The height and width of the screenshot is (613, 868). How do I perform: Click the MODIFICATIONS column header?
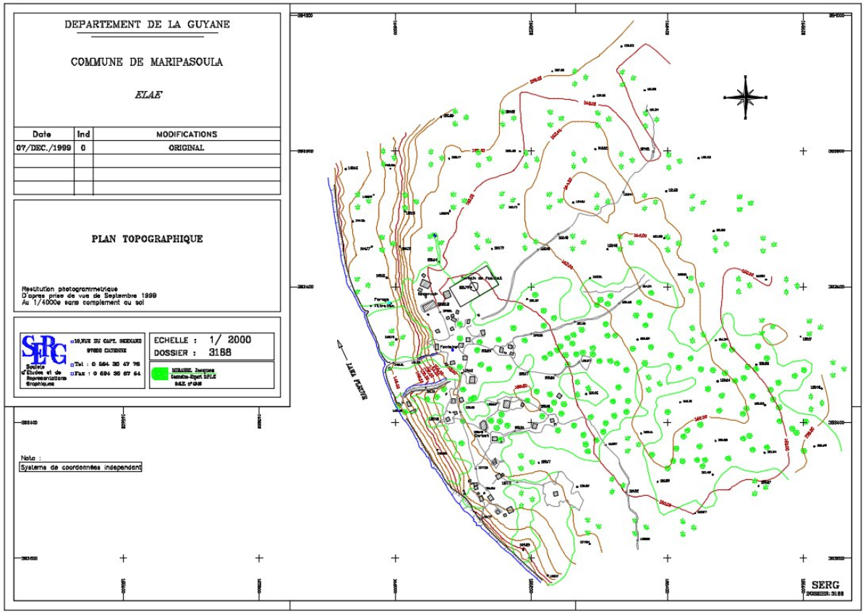(186, 134)
